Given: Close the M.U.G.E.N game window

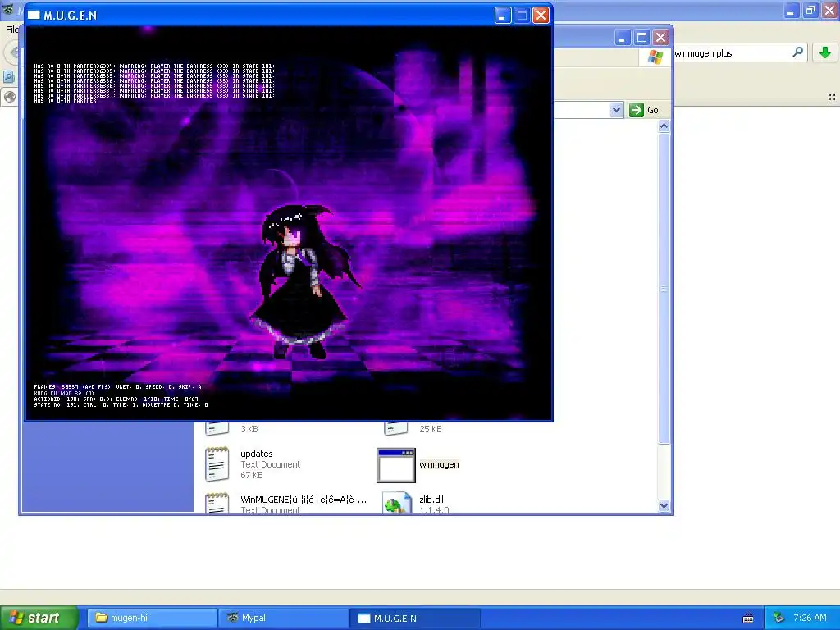Looking at the screenshot, I should tap(541, 15).
